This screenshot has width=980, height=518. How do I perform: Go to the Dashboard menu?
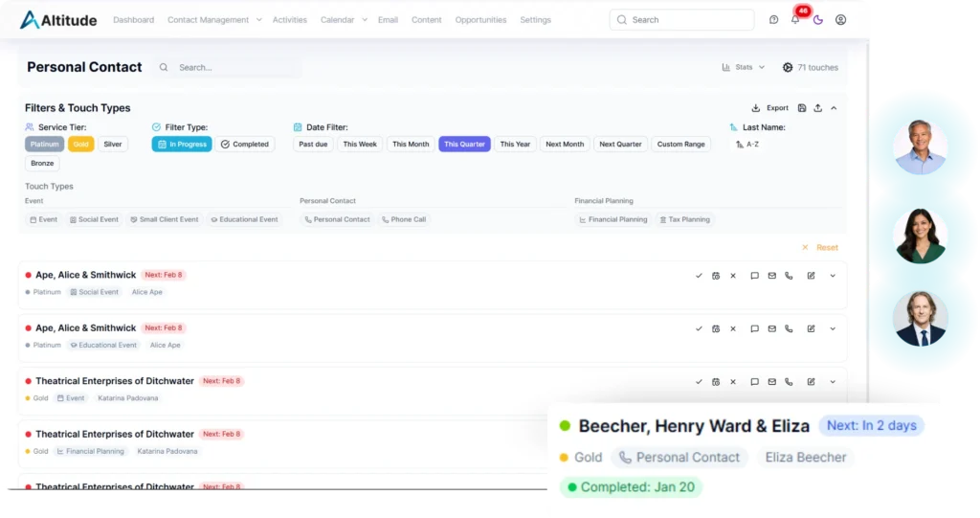click(x=133, y=20)
